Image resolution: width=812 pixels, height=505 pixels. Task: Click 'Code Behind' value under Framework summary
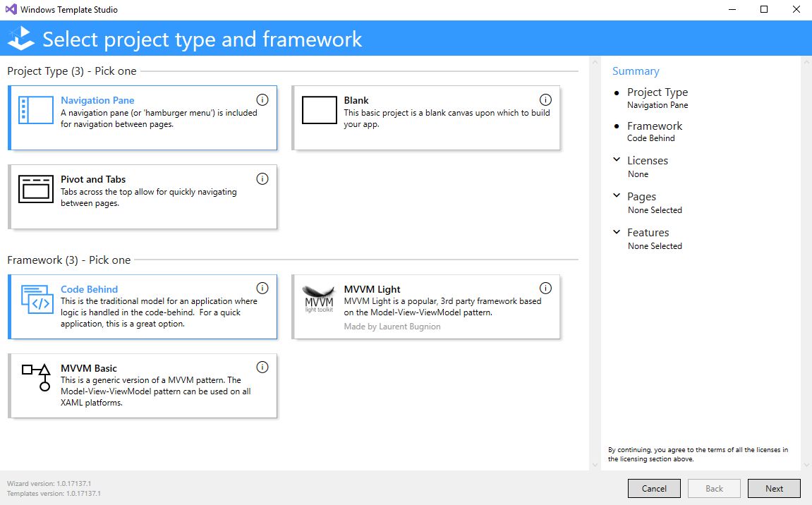pyautogui.click(x=651, y=138)
